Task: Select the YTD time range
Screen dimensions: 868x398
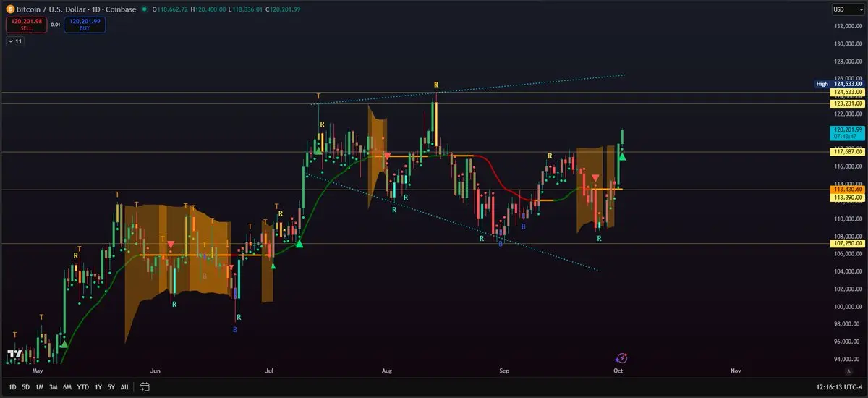Action: tap(82, 387)
